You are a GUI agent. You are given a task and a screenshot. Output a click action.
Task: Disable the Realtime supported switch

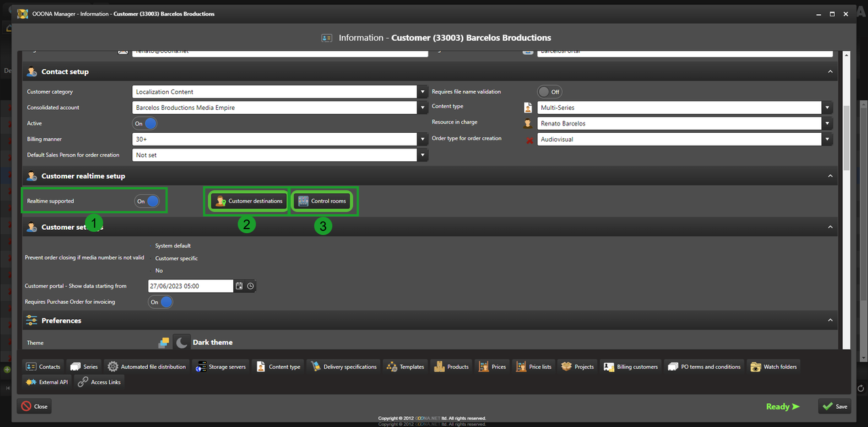tap(147, 201)
